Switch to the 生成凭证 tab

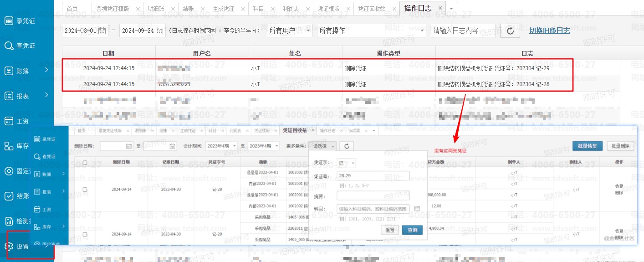(223, 9)
